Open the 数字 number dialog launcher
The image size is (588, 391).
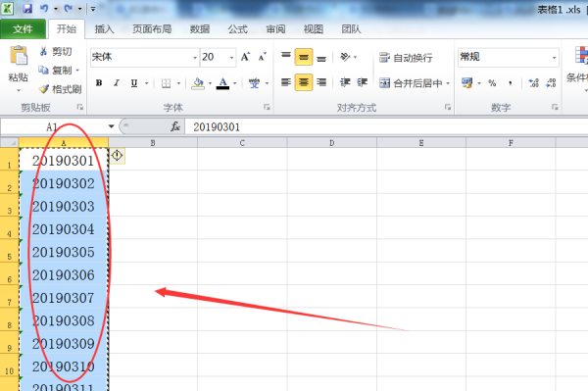pyautogui.click(x=555, y=107)
